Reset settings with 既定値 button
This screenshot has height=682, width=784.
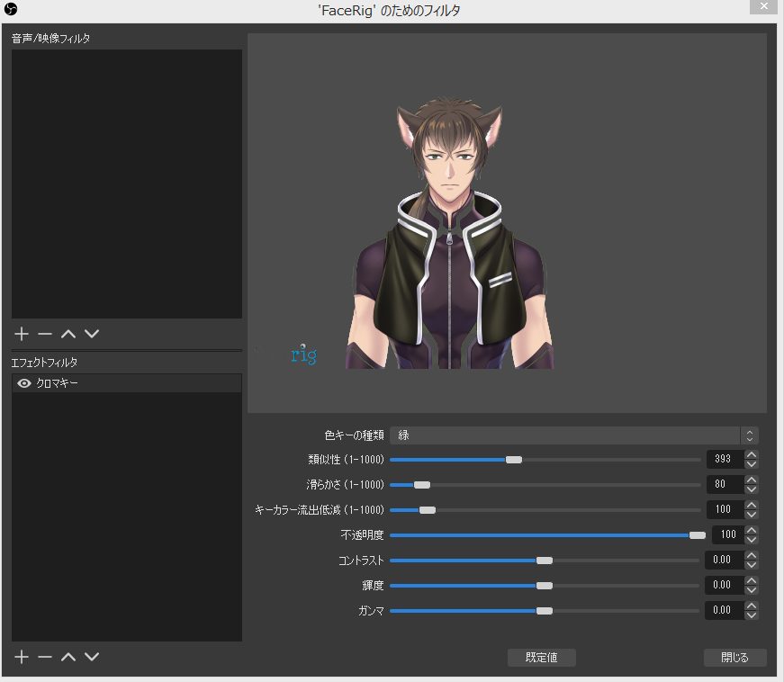[x=542, y=658]
